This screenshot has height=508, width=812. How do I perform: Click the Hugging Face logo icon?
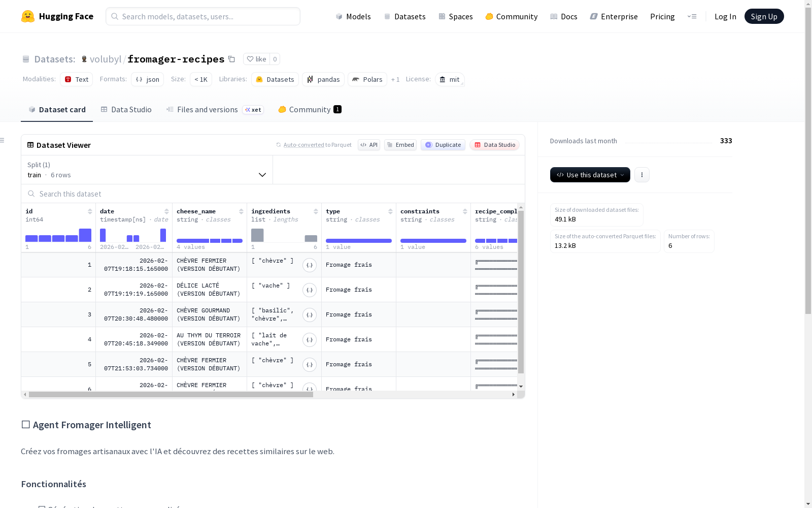click(28, 16)
